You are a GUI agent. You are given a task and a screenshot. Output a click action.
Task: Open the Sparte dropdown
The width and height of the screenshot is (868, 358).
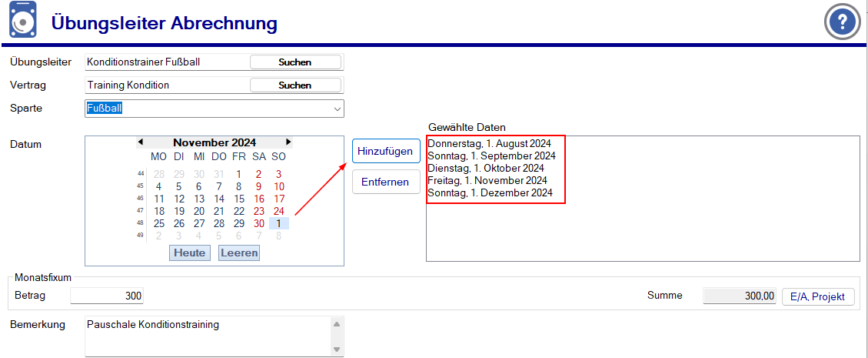coord(337,109)
